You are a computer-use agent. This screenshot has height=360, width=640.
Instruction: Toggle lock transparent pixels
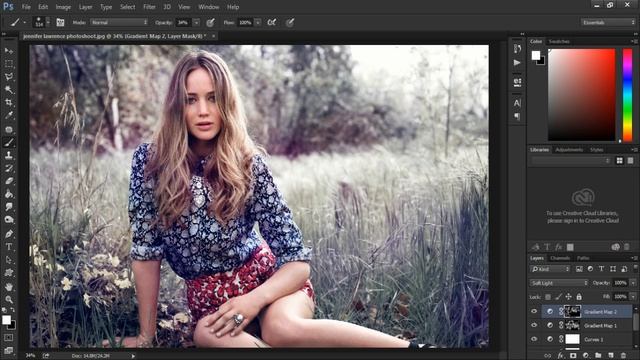pyautogui.click(x=548, y=297)
